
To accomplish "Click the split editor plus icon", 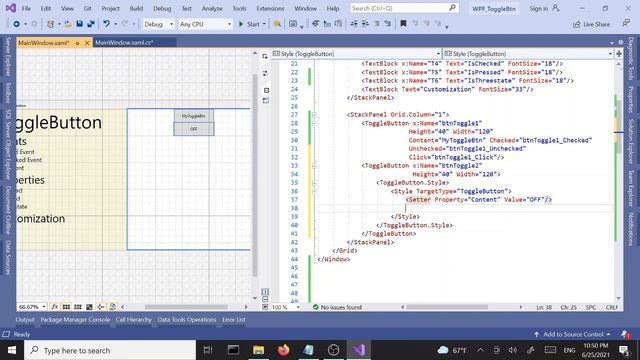I will 619,53.
